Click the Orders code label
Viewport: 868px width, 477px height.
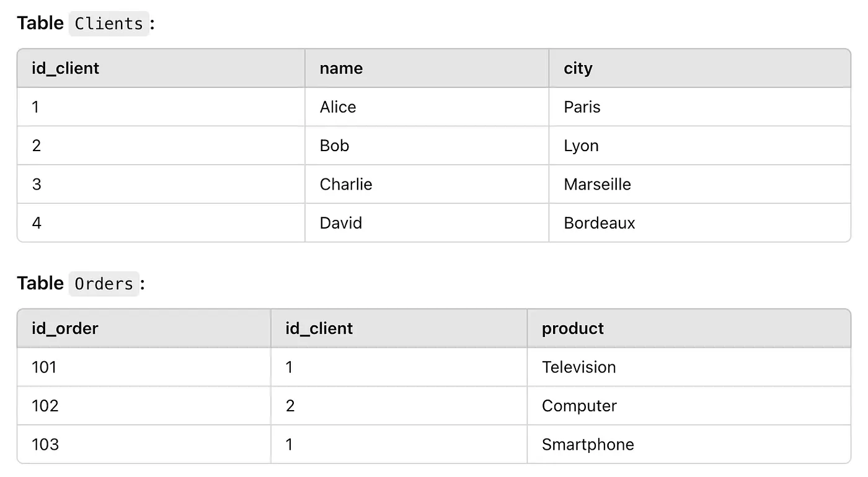[x=104, y=284]
